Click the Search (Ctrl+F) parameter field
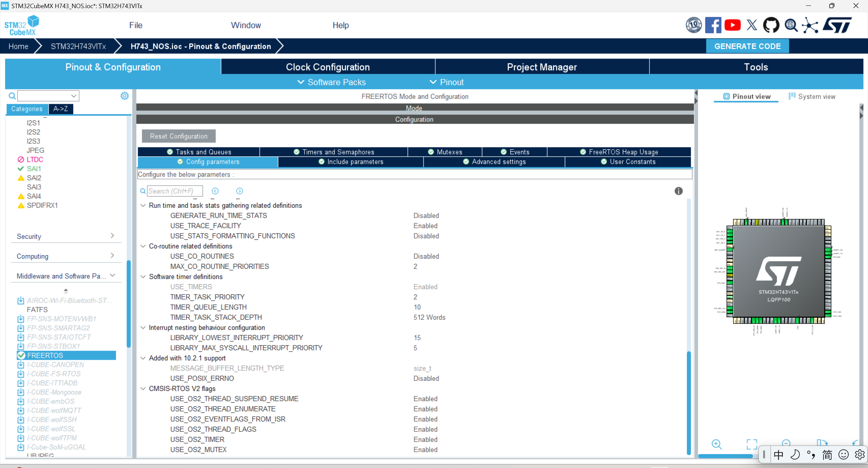This screenshot has width=868, height=468. point(175,191)
